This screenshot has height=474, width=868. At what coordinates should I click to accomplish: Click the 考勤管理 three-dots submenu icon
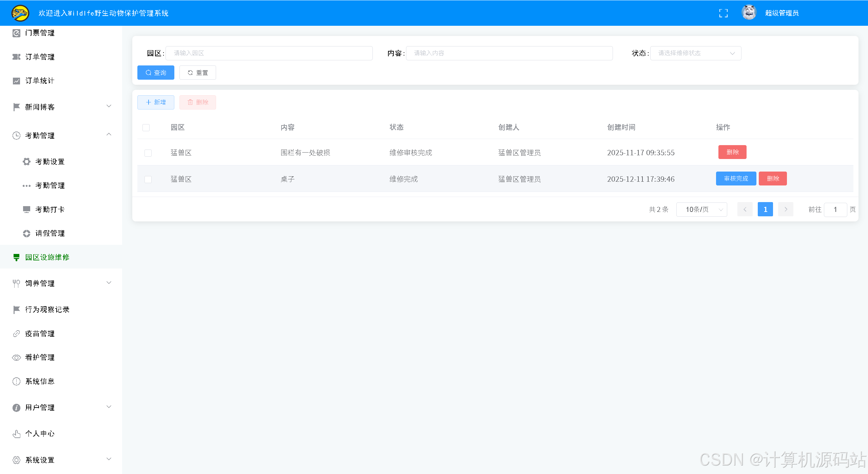pos(26,185)
